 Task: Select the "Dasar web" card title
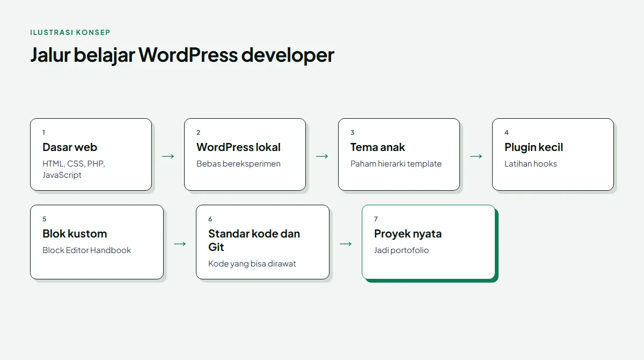pyautogui.click(x=70, y=147)
